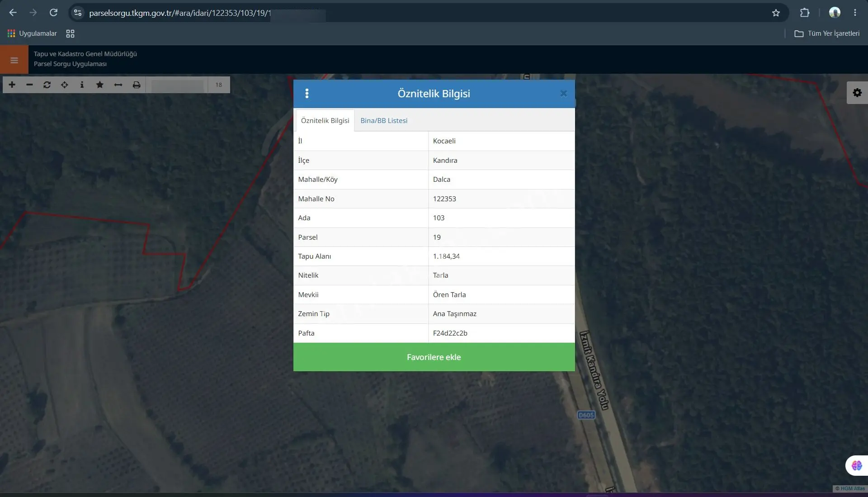
Task: Open map settings gear icon
Action: click(857, 93)
